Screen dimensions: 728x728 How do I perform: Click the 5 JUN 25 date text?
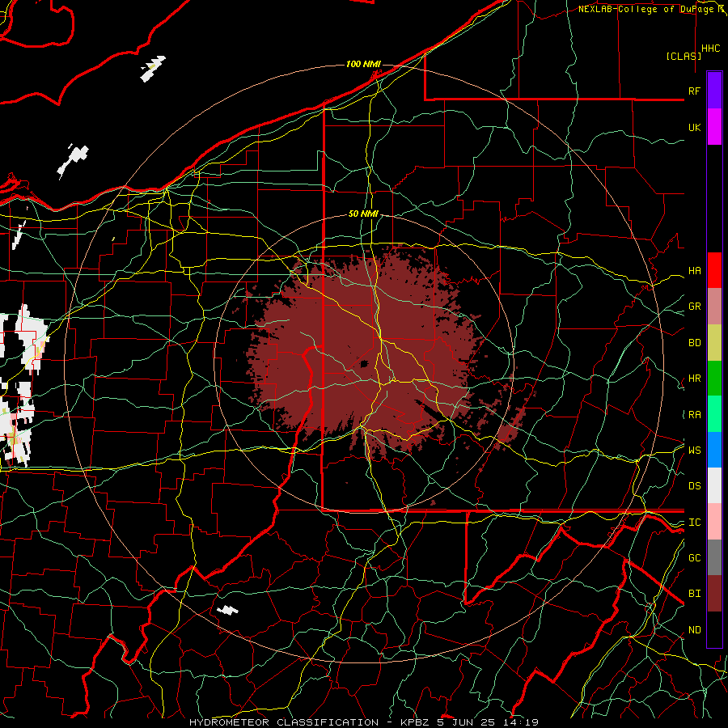pos(466,722)
